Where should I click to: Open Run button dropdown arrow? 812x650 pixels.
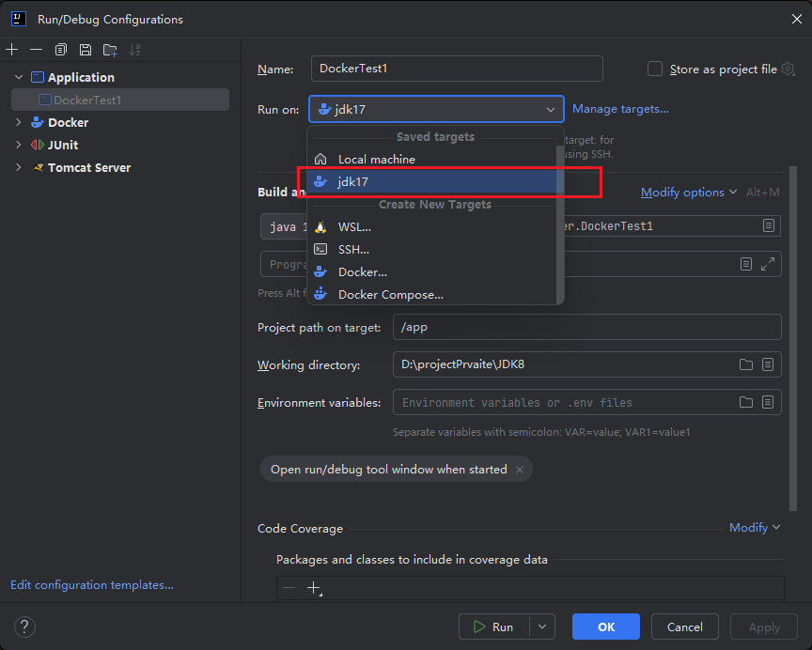(x=542, y=627)
